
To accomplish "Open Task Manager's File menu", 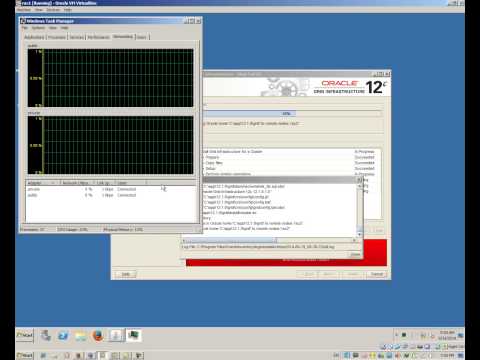I will pyautogui.click(x=24, y=28).
